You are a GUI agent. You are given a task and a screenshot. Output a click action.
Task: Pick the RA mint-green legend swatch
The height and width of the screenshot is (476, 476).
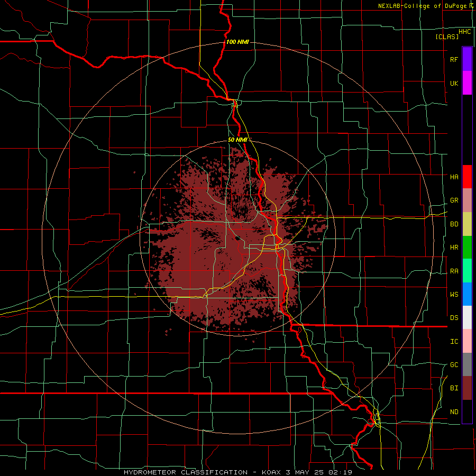tap(467, 271)
